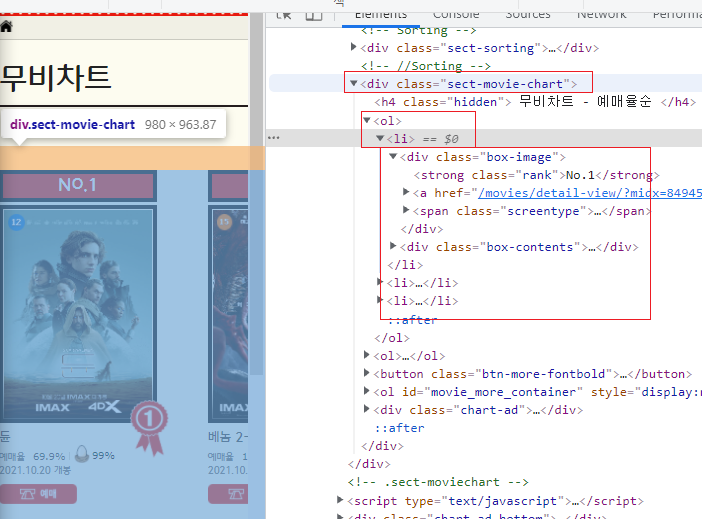Select the h4 class hidden line
The width and height of the screenshot is (702, 519).
535,102
